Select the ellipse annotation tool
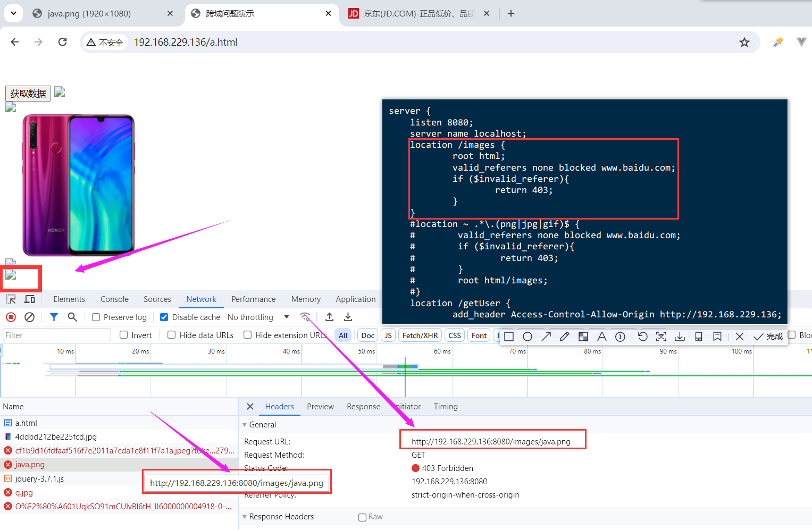The image size is (812, 530). tap(528, 336)
